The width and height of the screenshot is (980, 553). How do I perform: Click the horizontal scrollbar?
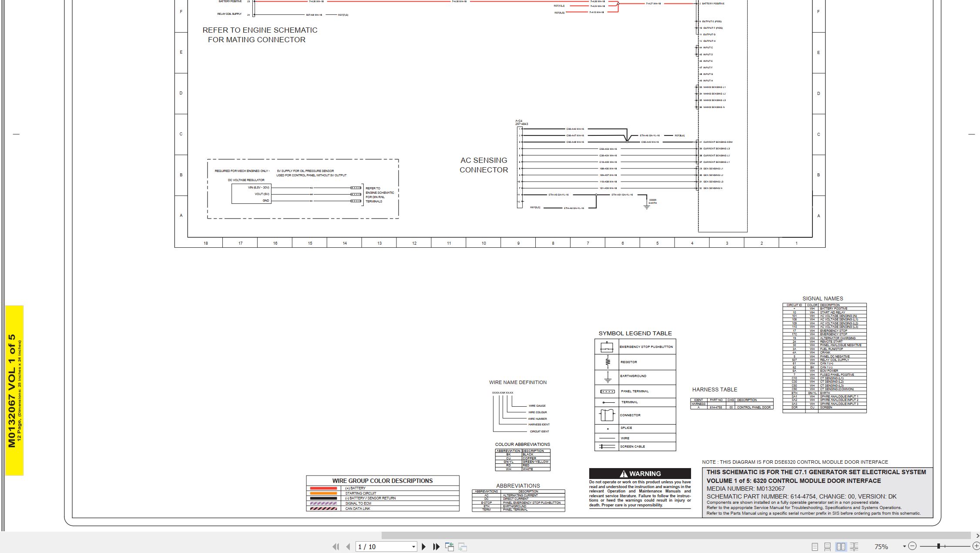click(x=676, y=536)
